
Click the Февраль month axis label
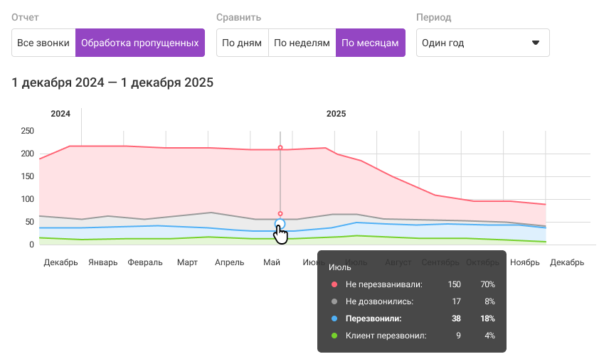(145, 262)
